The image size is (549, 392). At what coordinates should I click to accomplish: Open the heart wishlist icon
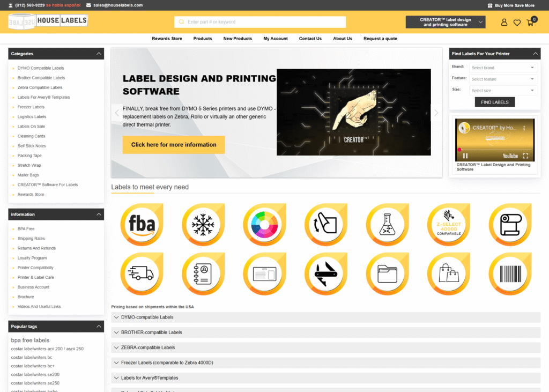[517, 23]
